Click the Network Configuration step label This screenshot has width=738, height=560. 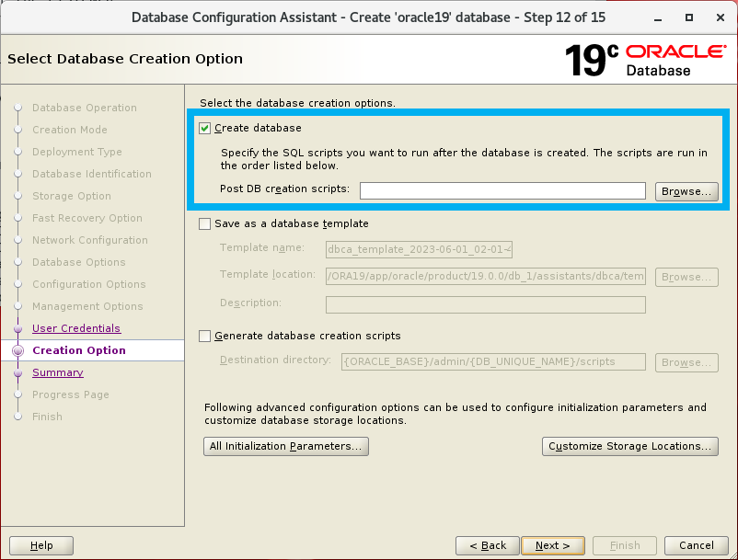coord(90,240)
